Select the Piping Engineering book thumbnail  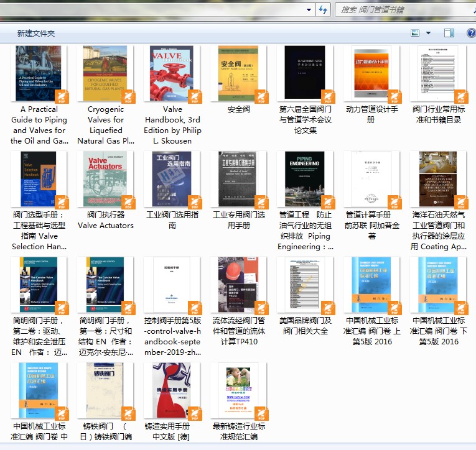tap(305, 179)
